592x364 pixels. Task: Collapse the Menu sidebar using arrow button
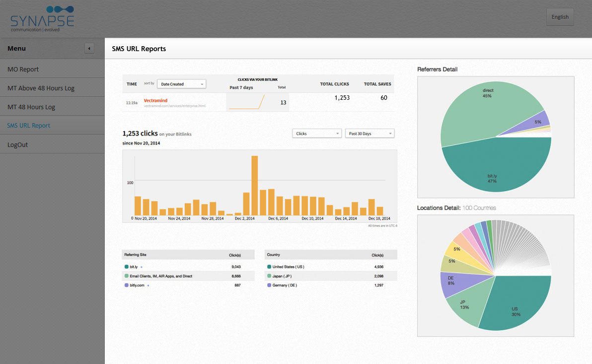coord(89,48)
